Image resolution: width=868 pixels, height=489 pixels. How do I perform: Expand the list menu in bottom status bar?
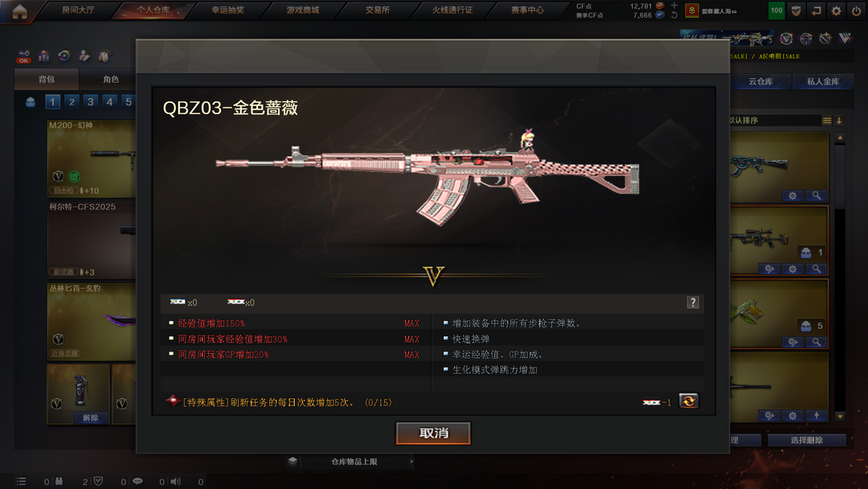[x=21, y=481]
